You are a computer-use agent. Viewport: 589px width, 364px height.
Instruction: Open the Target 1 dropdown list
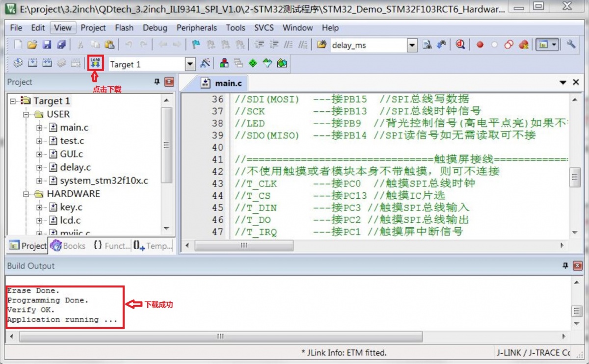point(190,64)
